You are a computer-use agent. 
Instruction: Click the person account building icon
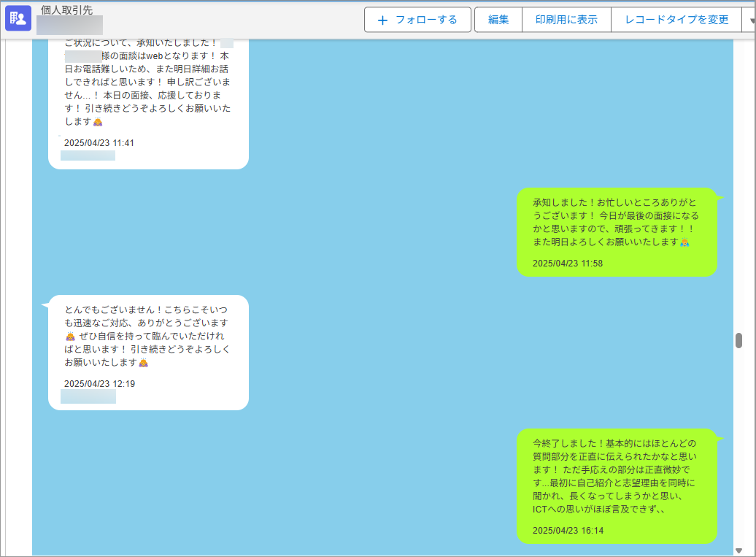click(18, 19)
